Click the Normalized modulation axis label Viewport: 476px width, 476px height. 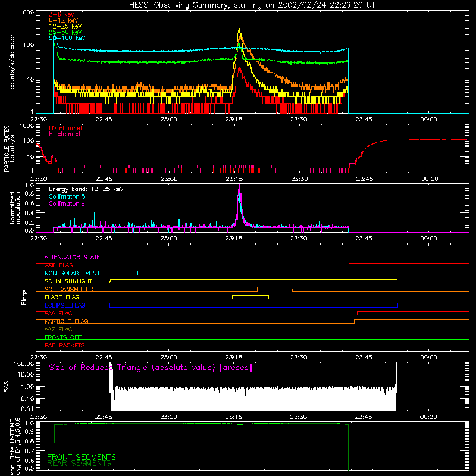pos(15,208)
